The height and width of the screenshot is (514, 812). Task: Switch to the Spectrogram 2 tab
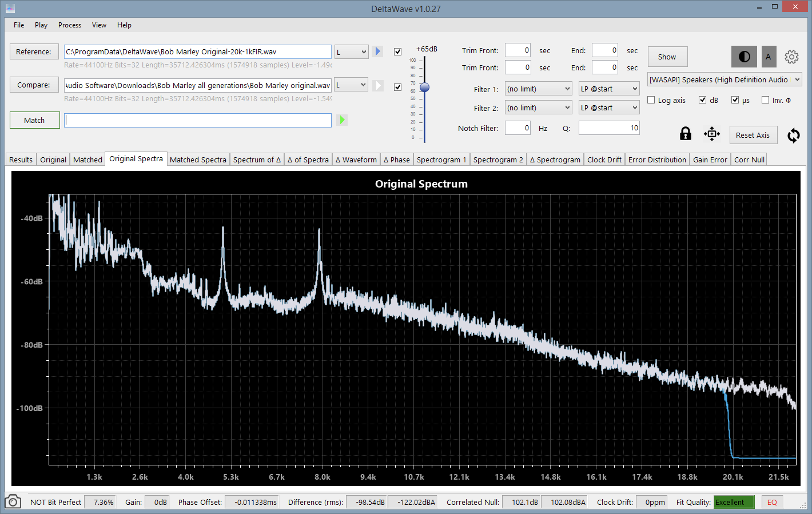click(498, 160)
